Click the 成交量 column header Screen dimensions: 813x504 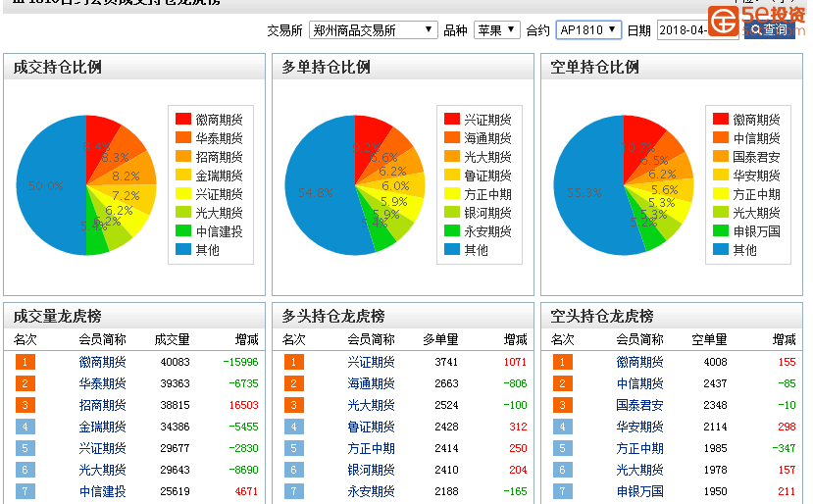[x=172, y=339]
